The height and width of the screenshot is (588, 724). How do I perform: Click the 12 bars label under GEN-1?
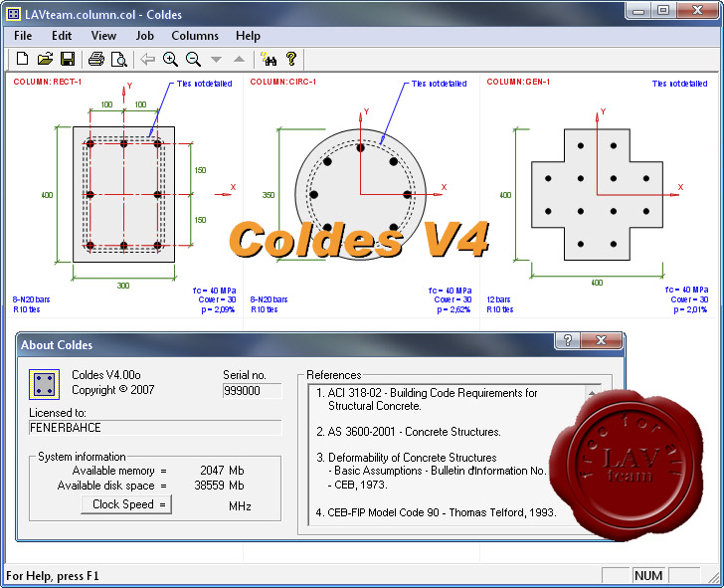pyautogui.click(x=498, y=299)
